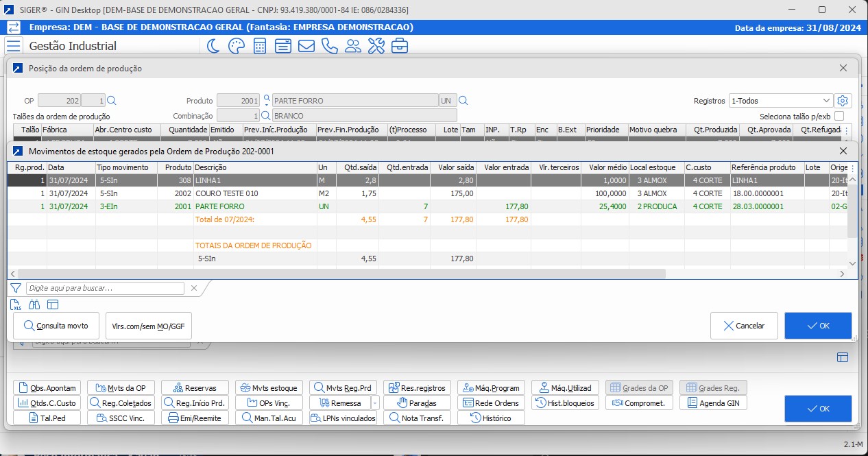Click the palette icon in the top toolbar
Image resolution: width=868 pixels, height=456 pixels.
click(235, 47)
